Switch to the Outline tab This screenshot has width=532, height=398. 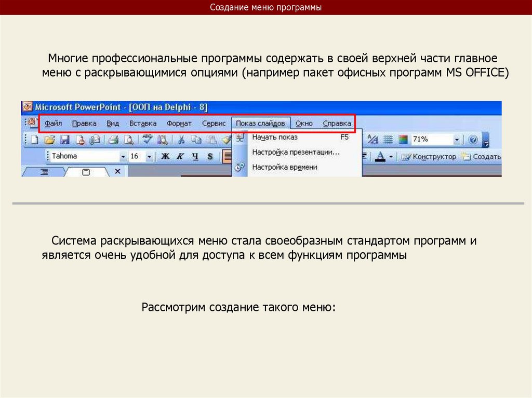pos(45,172)
